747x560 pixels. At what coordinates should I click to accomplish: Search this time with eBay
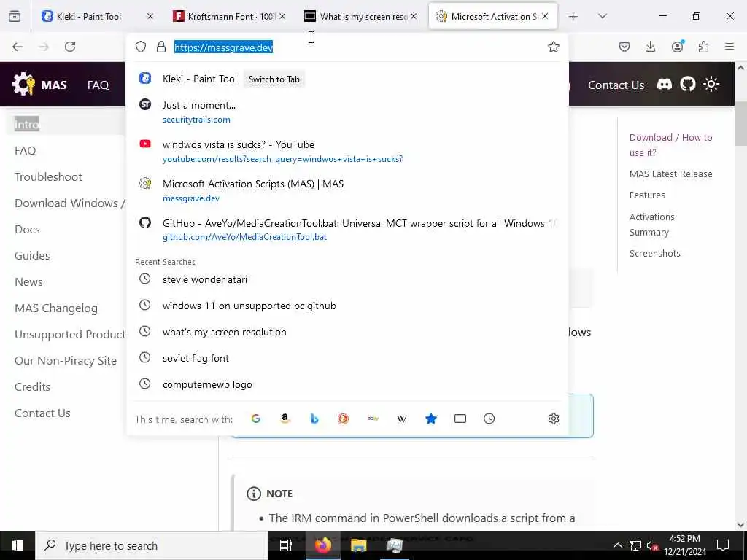pyautogui.click(x=373, y=419)
